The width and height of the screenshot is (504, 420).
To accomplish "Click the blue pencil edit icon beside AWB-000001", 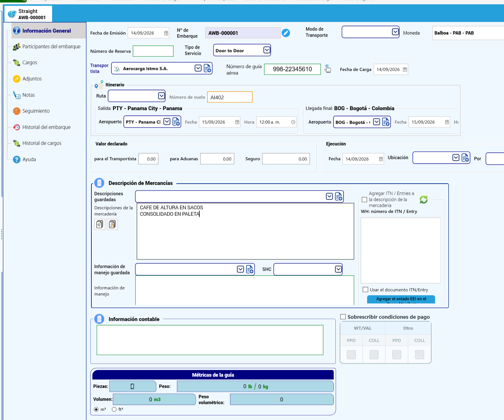I will pos(286,33).
